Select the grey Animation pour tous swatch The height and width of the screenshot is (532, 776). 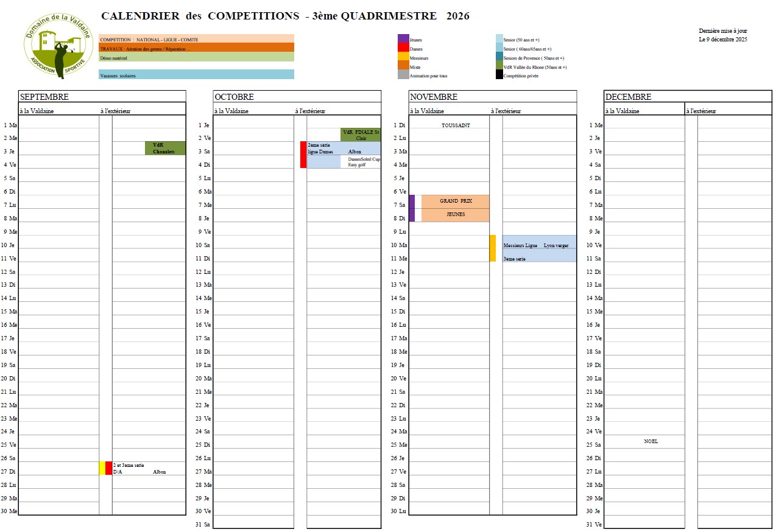(403, 75)
